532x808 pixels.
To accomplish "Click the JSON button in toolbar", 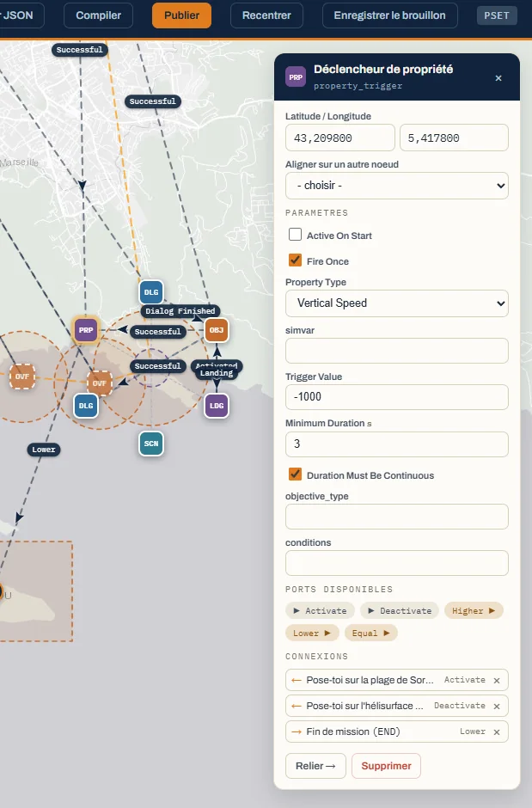I will (20, 15).
